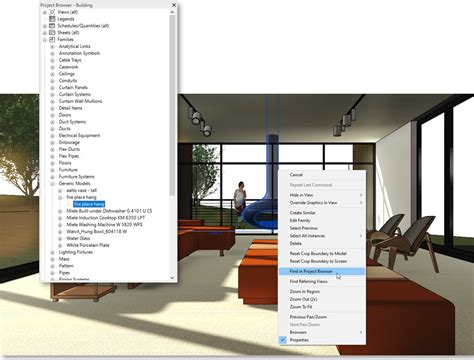Viewport: 474px width, 360px height.
Task: Choose Find in Project Browser
Action: [x=322, y=271]
